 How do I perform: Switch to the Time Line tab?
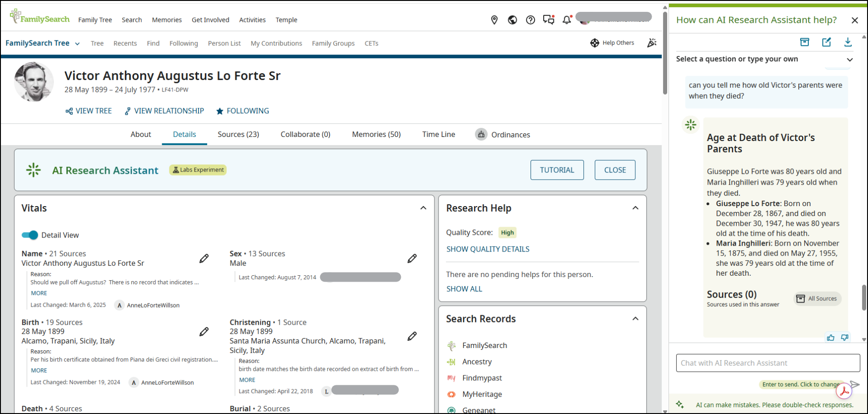point(439,134)
